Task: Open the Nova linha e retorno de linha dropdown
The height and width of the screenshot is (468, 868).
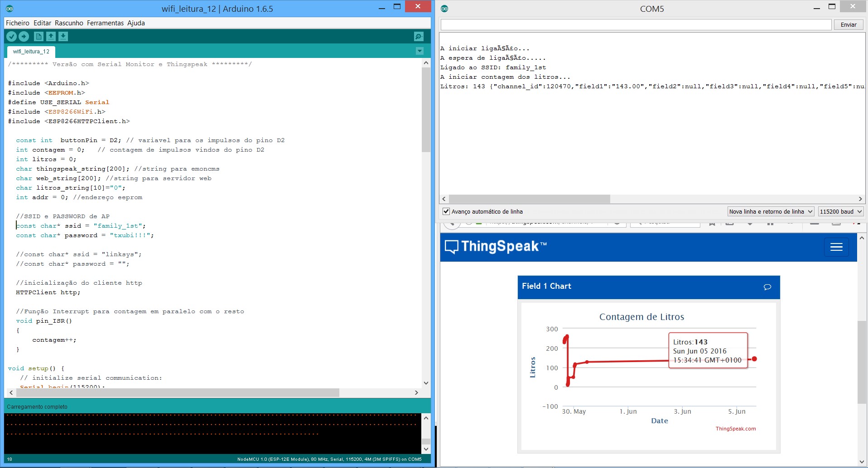Action: [771, 211]
